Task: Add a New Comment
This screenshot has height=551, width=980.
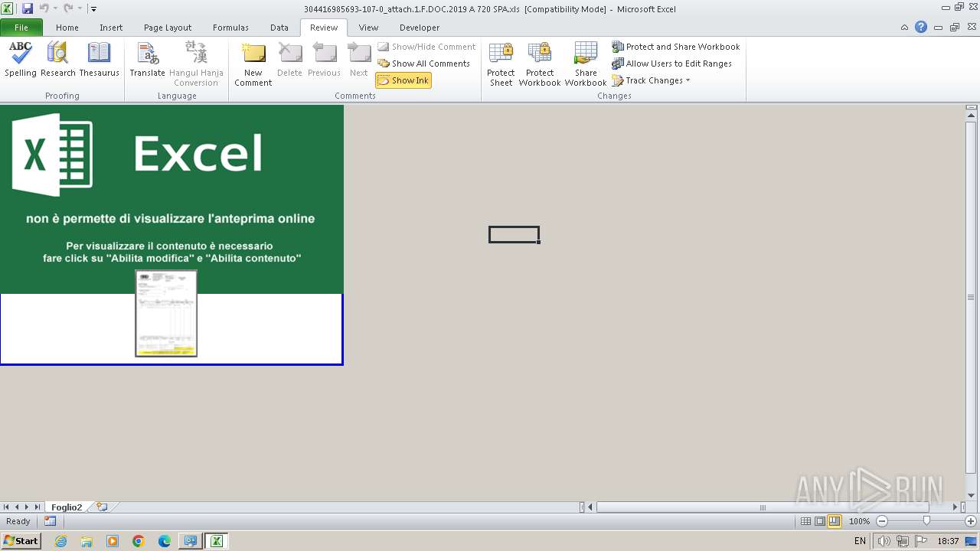Action: click(253, 64)
